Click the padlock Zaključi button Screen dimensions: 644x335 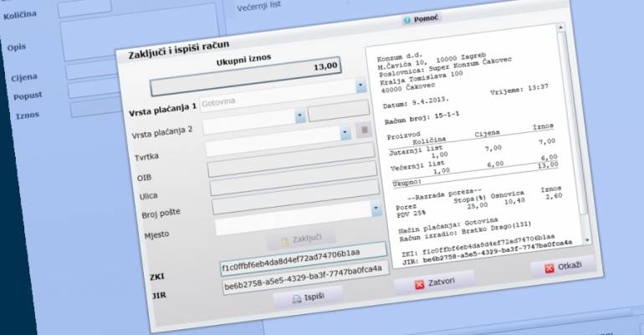point(300,239)
